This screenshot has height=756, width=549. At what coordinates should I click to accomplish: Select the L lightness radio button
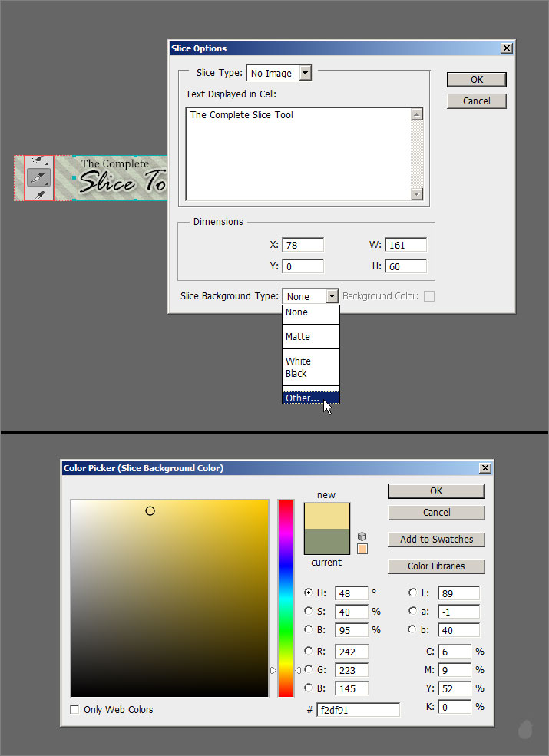[413, 593]
